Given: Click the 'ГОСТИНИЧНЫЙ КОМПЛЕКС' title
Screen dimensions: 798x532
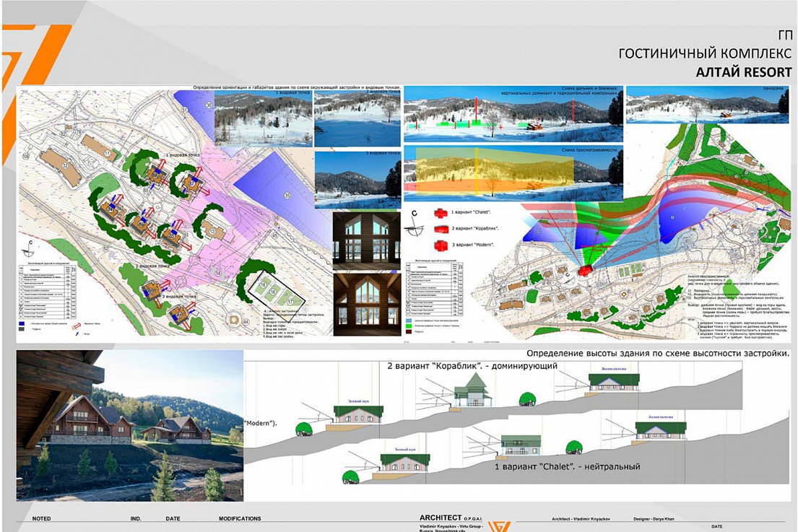Looking at the screenshot, I should click(x=706, y=53).
